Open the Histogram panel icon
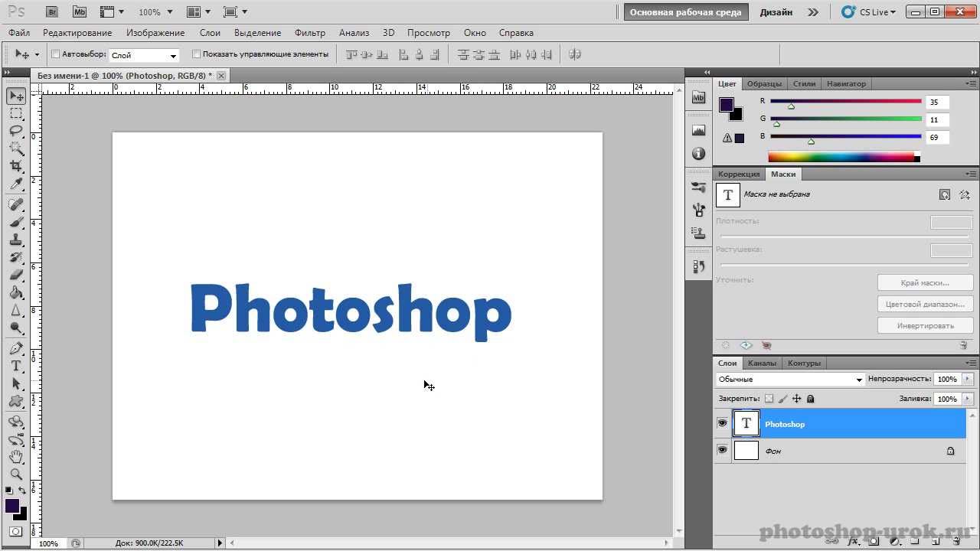The width and height of the screenshot is (980, 551). coord(698,131)
